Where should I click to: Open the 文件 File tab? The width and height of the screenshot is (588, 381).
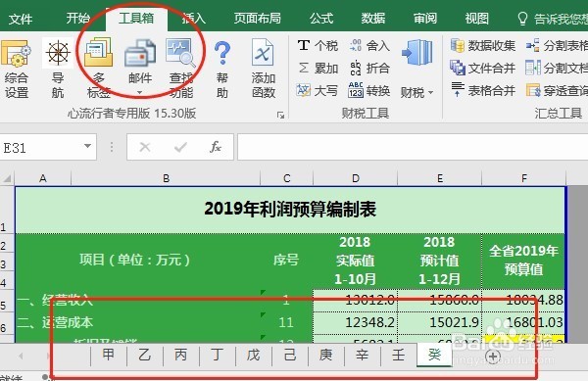point(21,19)
